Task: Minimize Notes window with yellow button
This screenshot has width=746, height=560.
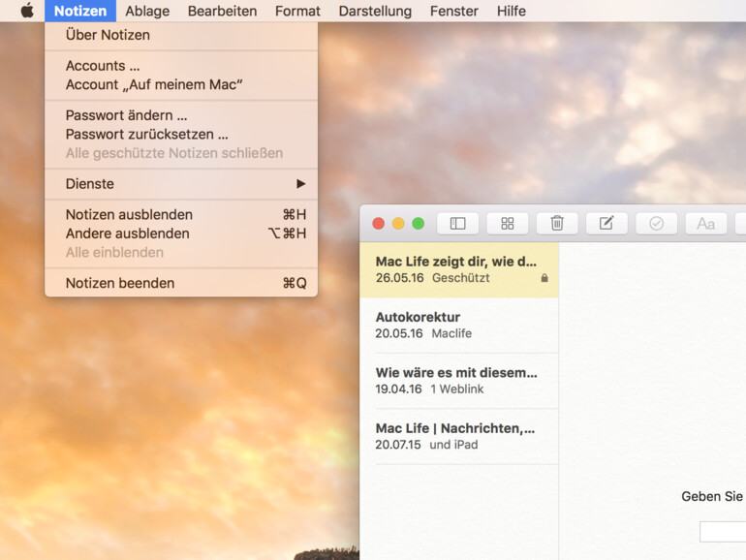Action: 398,224
